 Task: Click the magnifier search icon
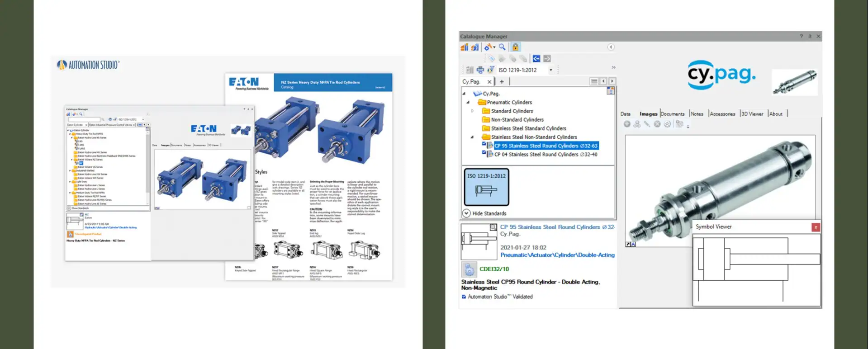[x=503, y=47]
